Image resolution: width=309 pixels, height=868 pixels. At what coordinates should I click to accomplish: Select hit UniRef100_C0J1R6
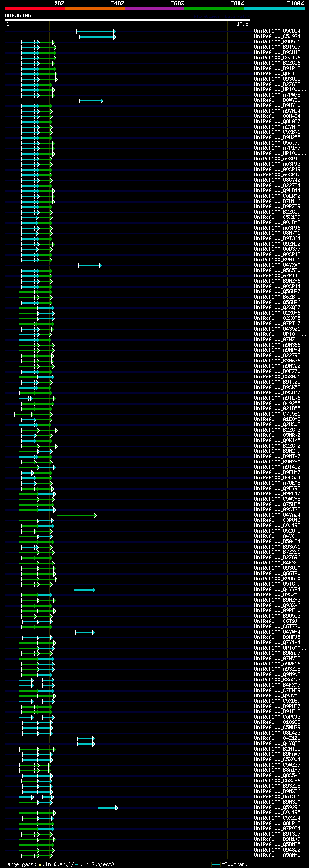tap(277, 58)
